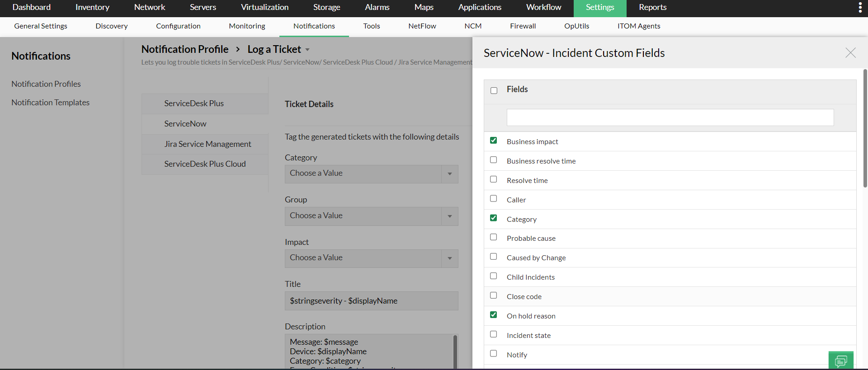Select the ServiceDesk Plus Cloud option

point(205,164)
